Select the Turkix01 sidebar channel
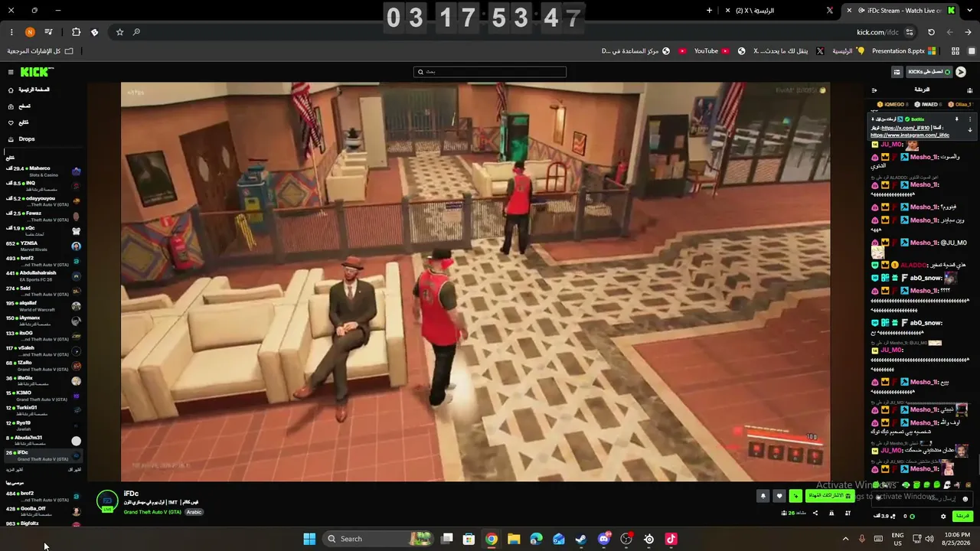The height and width of the screenshot is (551, 980). coord(43,410)
